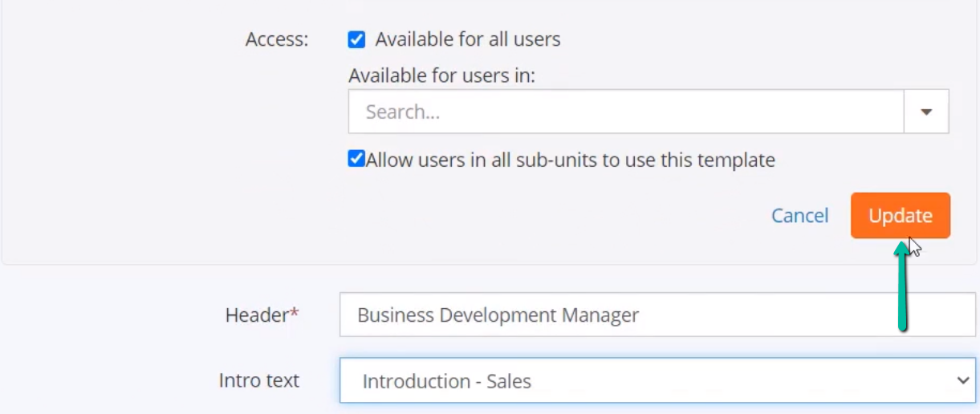Click the red required asterisk beside Header
Image resolution: width=980 pixels, height=414 pixels.
pos(294,313)
